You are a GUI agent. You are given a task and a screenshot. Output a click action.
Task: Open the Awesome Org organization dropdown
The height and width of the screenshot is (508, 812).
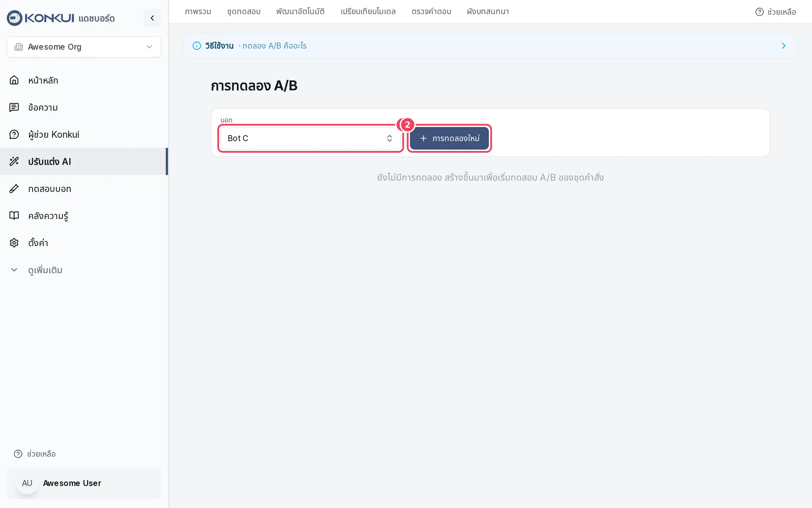pos(84,47)
